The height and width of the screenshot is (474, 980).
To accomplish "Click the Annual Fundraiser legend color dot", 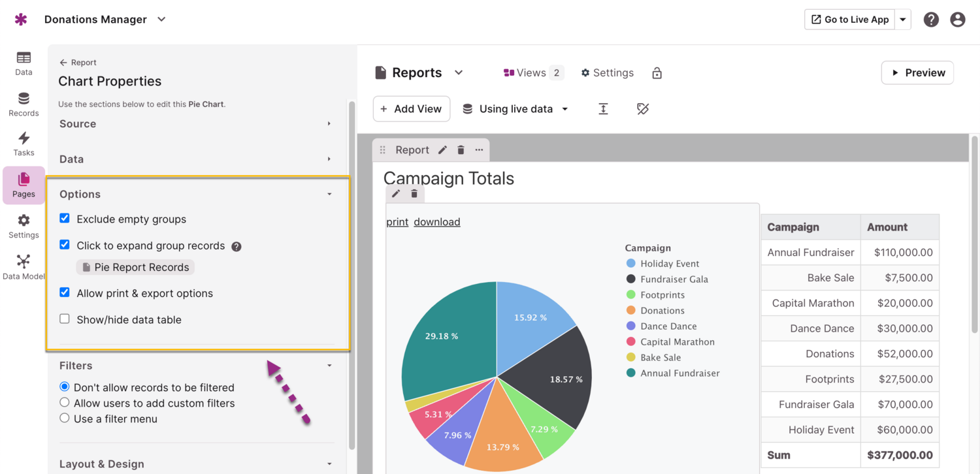I will pyautogui.click(x=630, y=373).
